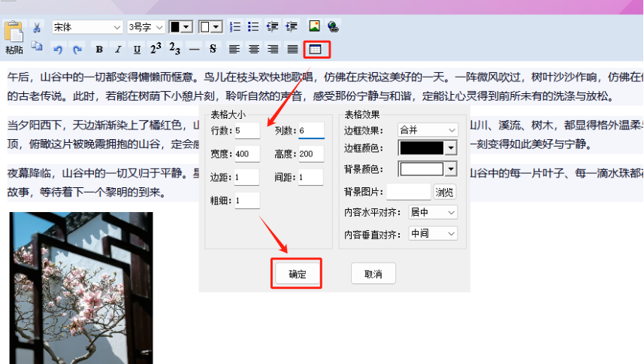
Task: Click the copy icon
Action: coord(37,46)
